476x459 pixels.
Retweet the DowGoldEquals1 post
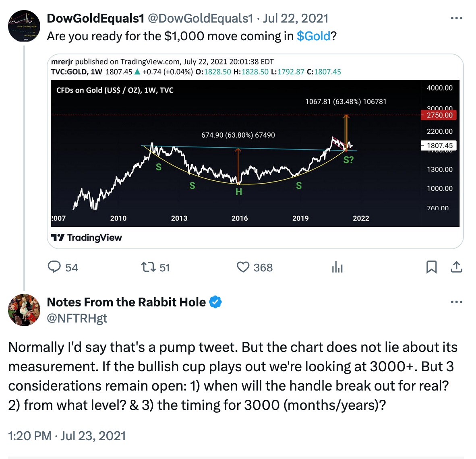[148, 267]
